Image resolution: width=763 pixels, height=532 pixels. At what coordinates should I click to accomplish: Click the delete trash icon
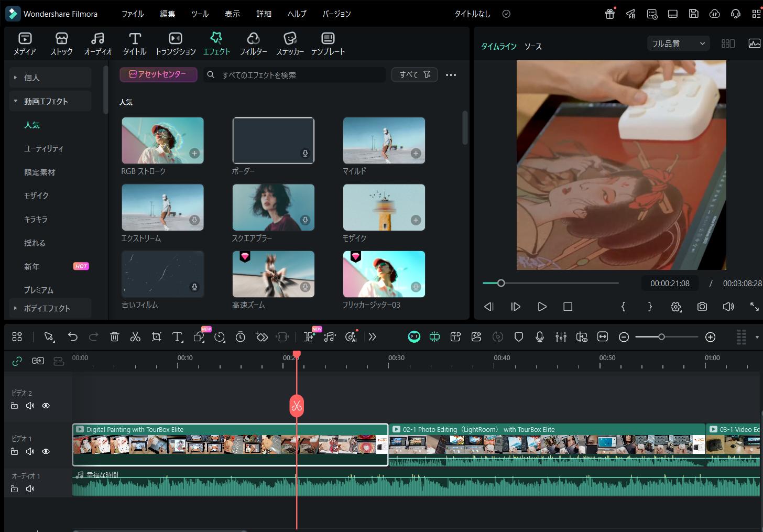point(114,337)
